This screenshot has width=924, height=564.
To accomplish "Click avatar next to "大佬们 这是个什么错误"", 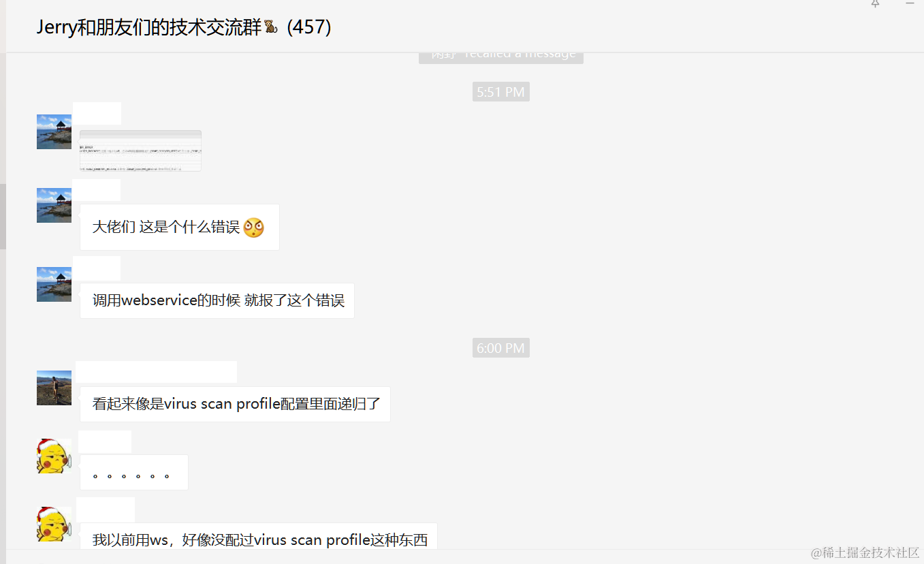I will pos(54,206).
